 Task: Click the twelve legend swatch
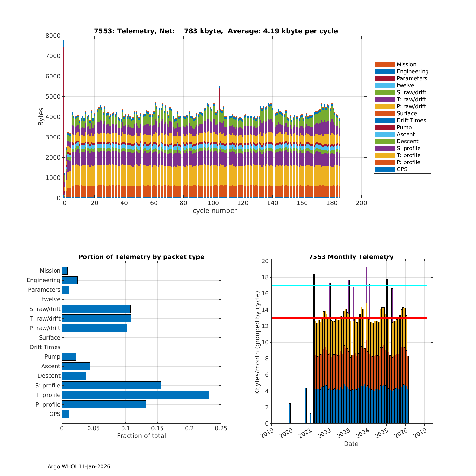pyautogui.click(x=385, y=85)
